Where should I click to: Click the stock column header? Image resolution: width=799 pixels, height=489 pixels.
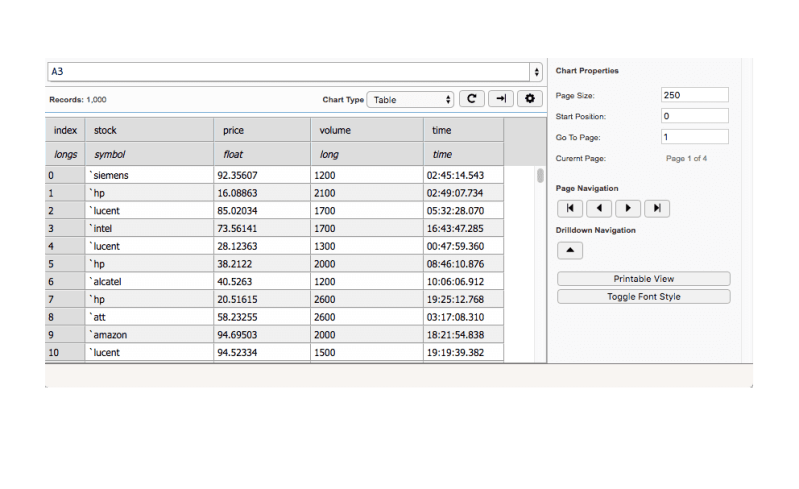tap(149, 130)
